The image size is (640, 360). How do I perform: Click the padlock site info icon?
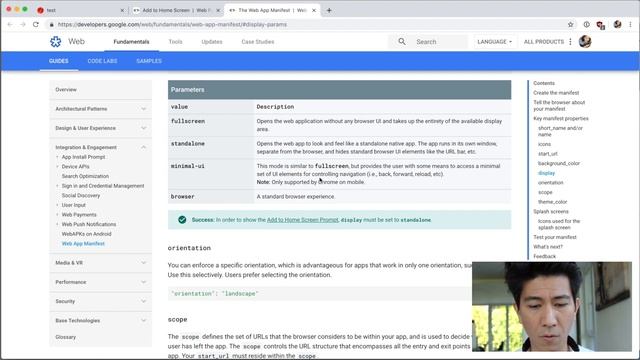[x=51, y=24]
